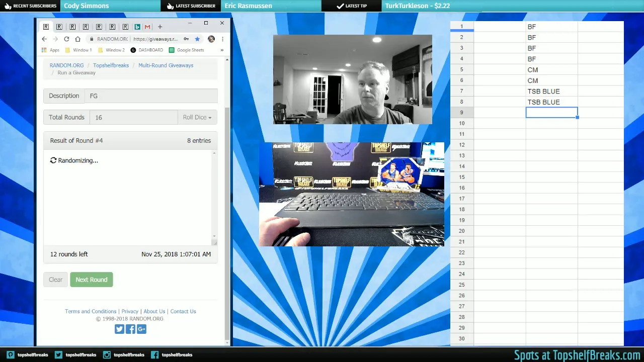Click the highlighted empty cell in row 9
644x362 pixels.
[x=551, y=113]
